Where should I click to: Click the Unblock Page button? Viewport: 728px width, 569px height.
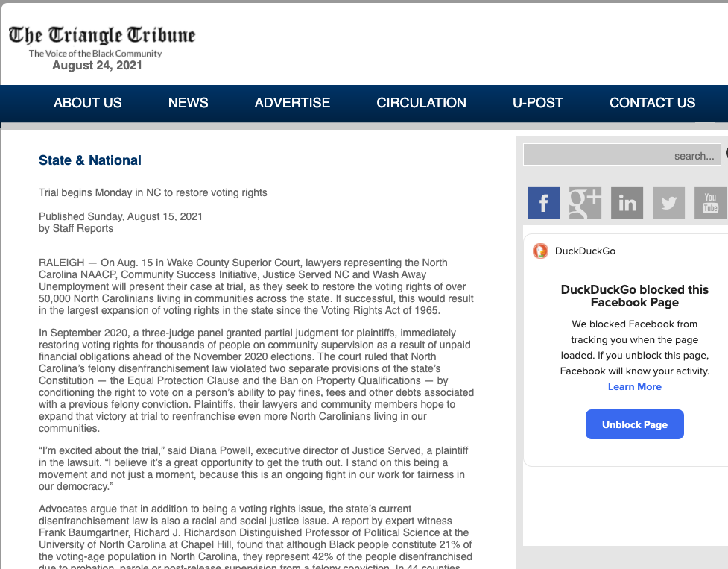coord(635,424)
